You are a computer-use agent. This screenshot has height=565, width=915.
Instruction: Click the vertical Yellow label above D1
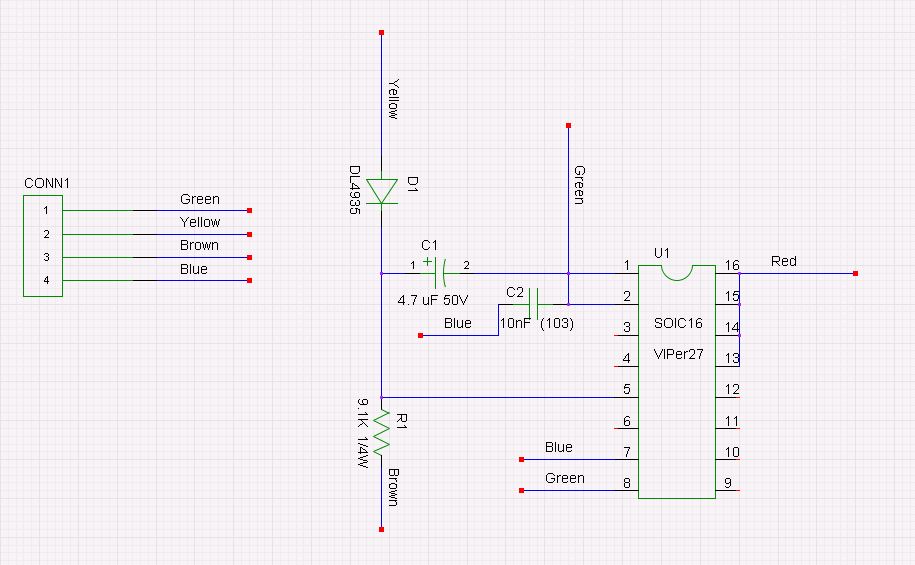point(394,99)
